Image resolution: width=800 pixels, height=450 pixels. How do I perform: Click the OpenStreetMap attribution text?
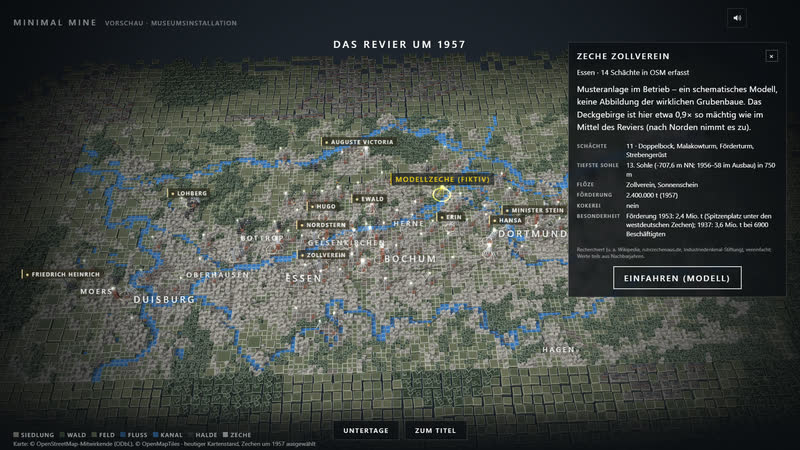(164, 444)
